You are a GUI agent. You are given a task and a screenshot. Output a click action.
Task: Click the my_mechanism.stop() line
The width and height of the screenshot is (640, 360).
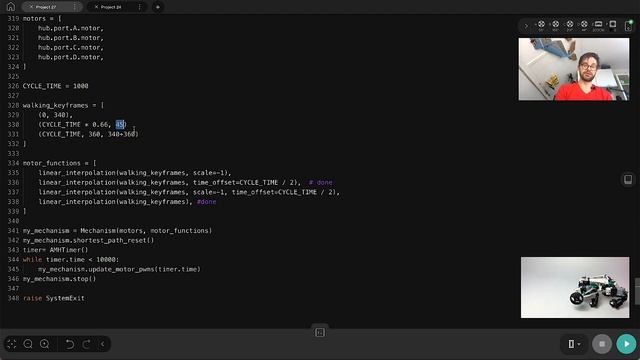tap(59, 279)
